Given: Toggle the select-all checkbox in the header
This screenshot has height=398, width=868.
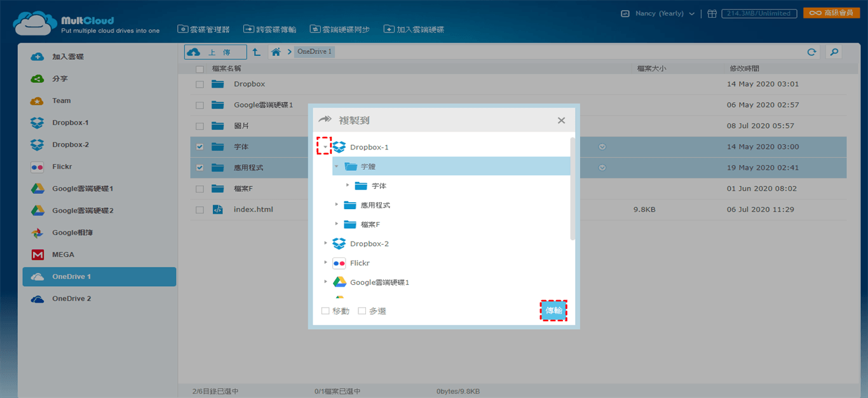Looking at the screenshot, I should 200,69.
